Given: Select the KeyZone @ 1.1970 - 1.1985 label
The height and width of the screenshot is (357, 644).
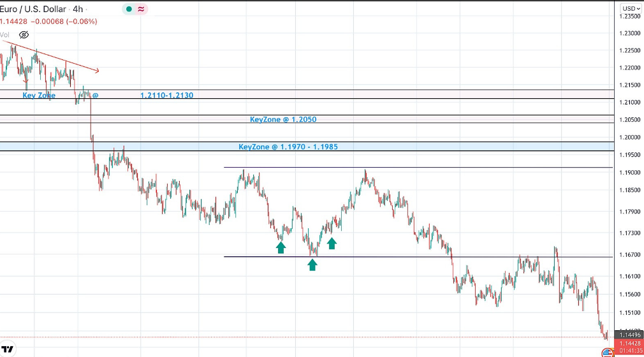Looking at the screenshot, I should (x=288, y=147).
